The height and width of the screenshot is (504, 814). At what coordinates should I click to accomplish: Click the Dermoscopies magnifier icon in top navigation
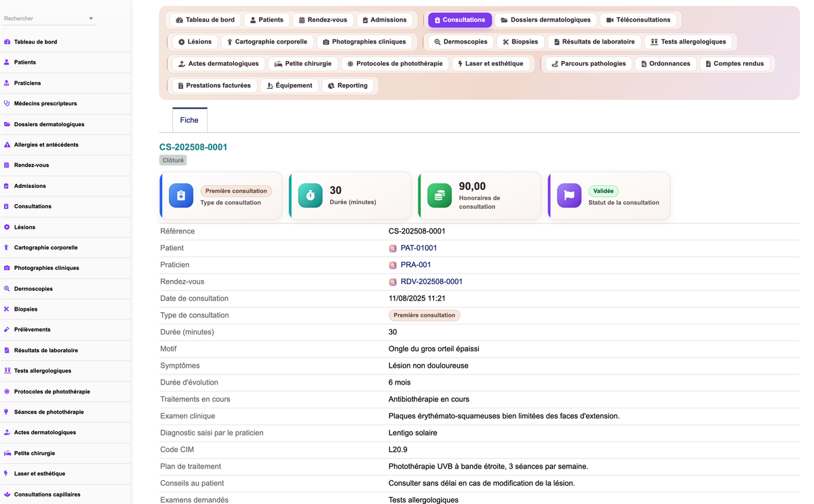click(438, 42)
